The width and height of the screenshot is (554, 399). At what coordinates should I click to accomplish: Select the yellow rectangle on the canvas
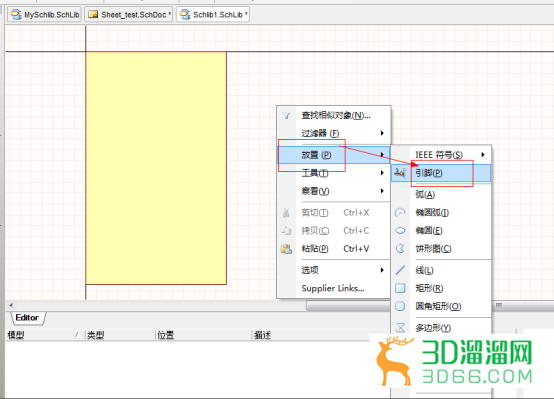tap(156, 168)
